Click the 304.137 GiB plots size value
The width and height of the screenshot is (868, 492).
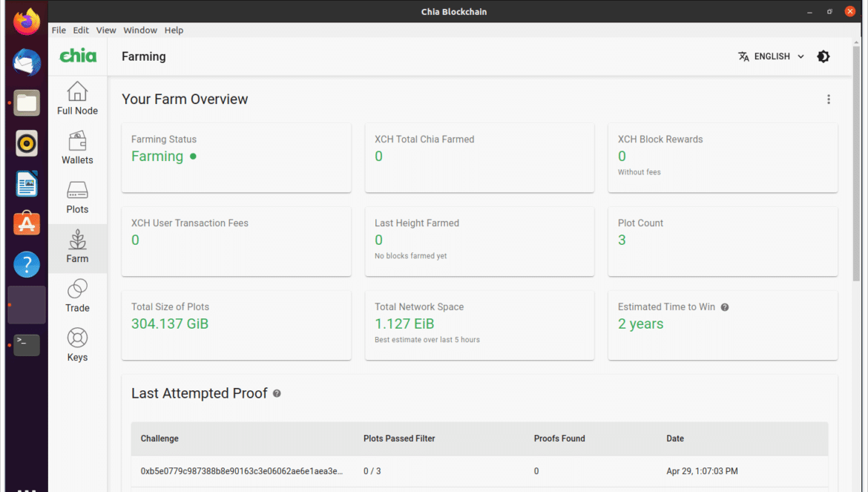(x=170, y=324)
